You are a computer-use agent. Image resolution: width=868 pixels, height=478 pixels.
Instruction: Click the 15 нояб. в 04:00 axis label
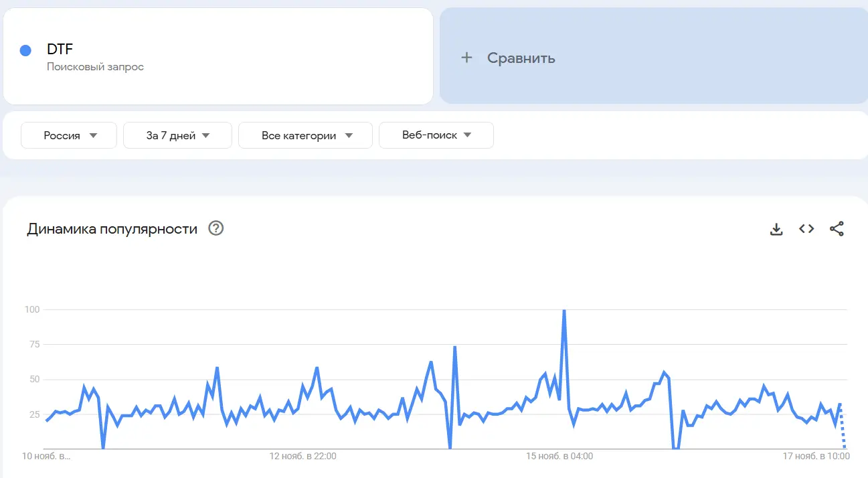(x=559, y=457)
